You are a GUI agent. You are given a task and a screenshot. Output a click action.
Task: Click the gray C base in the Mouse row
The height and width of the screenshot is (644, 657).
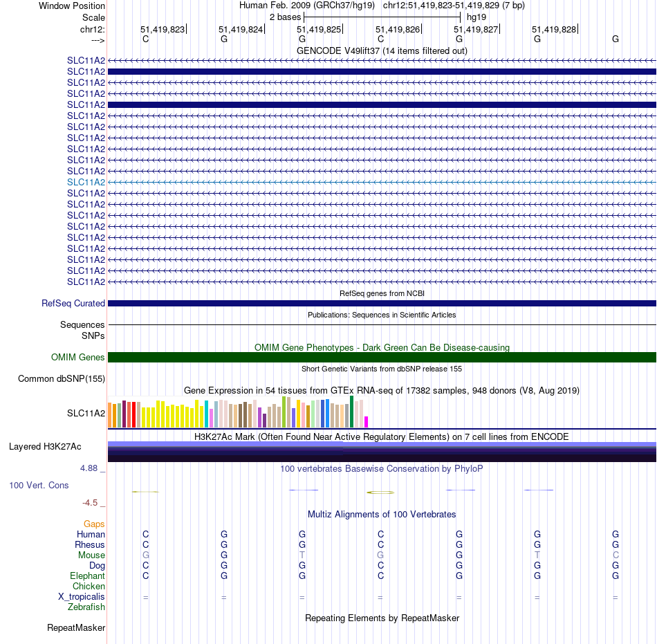[615, 555]
